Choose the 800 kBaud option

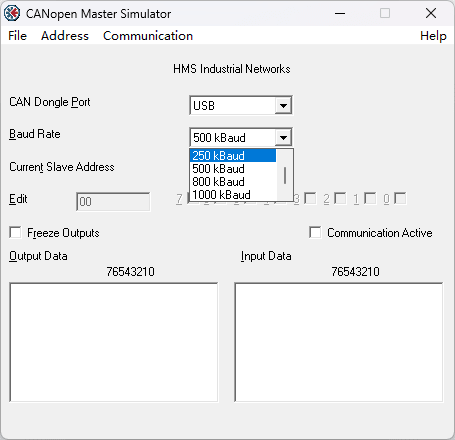tap(233, 182)
